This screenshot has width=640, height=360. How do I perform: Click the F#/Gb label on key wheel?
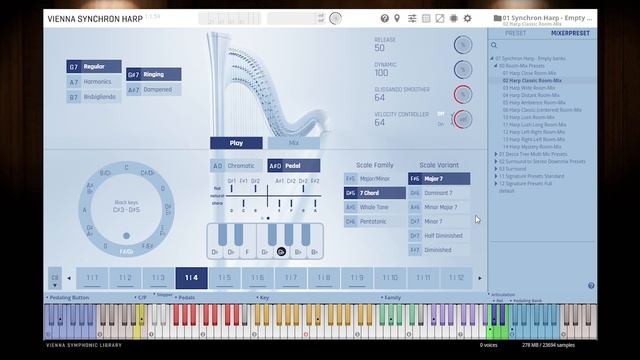coord(126,252)
